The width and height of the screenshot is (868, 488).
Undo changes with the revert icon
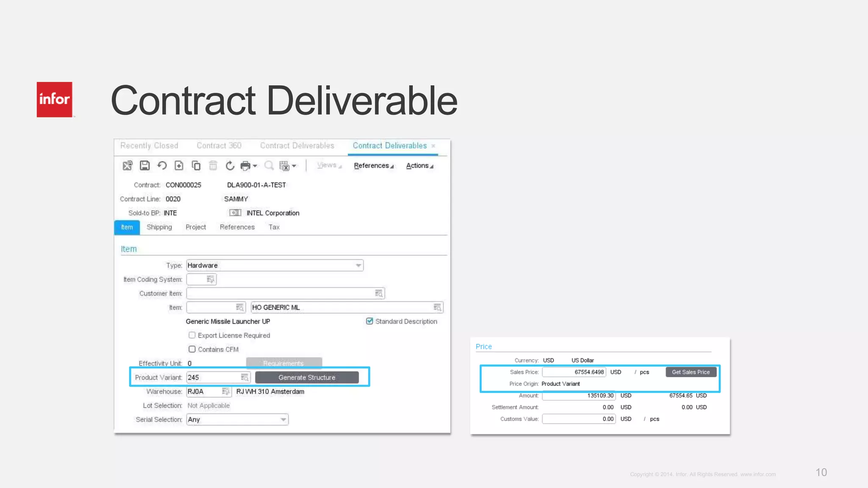point(162,166)
